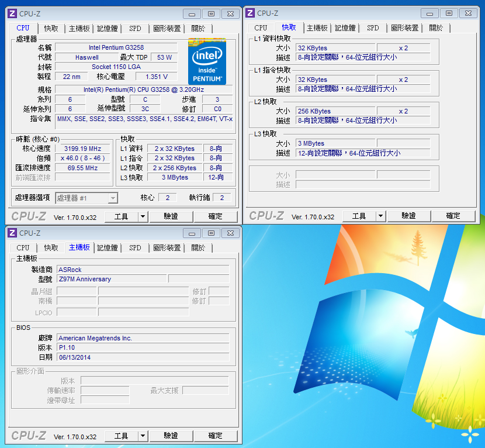Click the manufacturer field ASRock
485x448 pixels.
pos(143,270)
